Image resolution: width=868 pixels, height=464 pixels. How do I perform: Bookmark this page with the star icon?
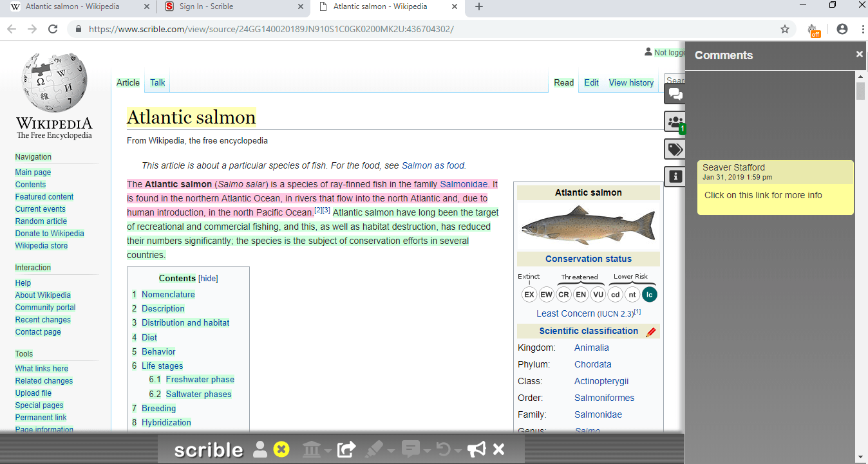click(x=784, y=30)
